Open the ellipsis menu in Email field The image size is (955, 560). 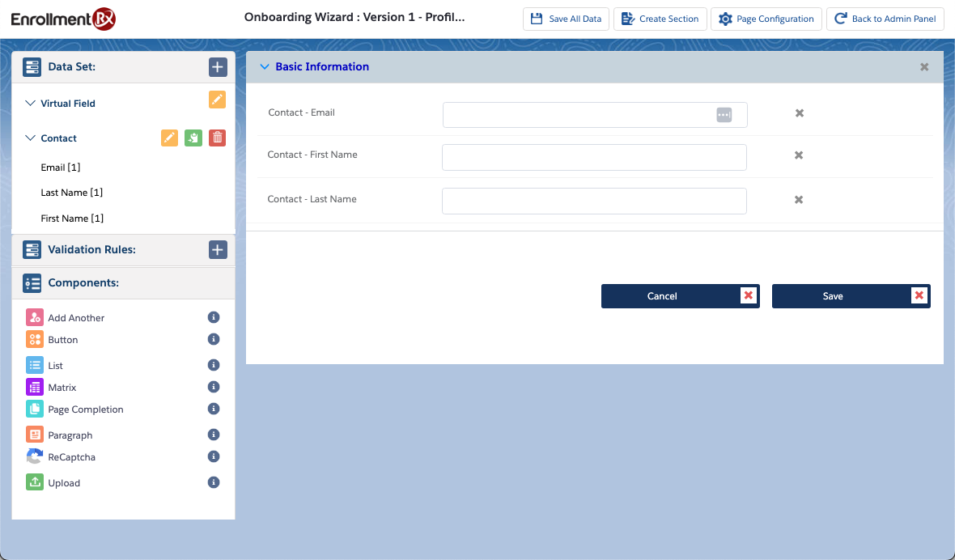pyautogui.click(x=724, y=115)
